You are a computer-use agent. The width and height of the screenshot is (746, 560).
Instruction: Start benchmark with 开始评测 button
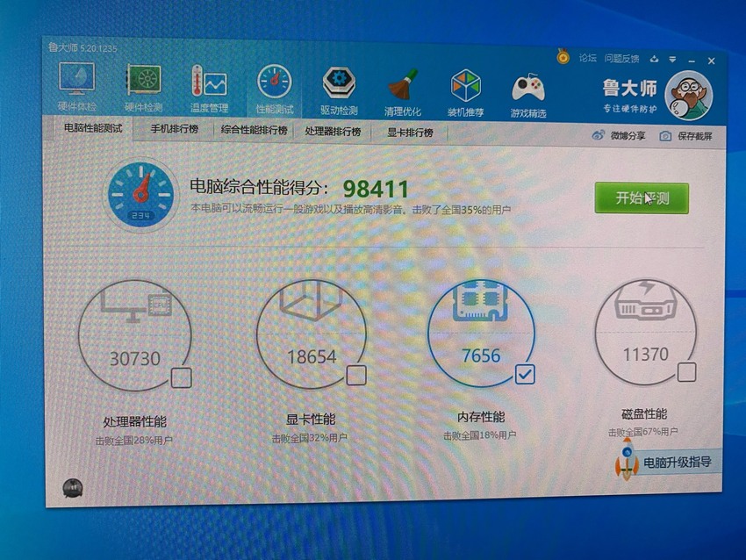click(642, 197)
